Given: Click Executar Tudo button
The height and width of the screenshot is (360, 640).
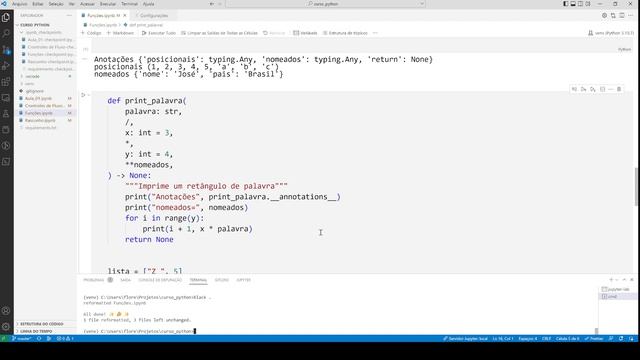Looking at the screenshot, I should [158, 33].
